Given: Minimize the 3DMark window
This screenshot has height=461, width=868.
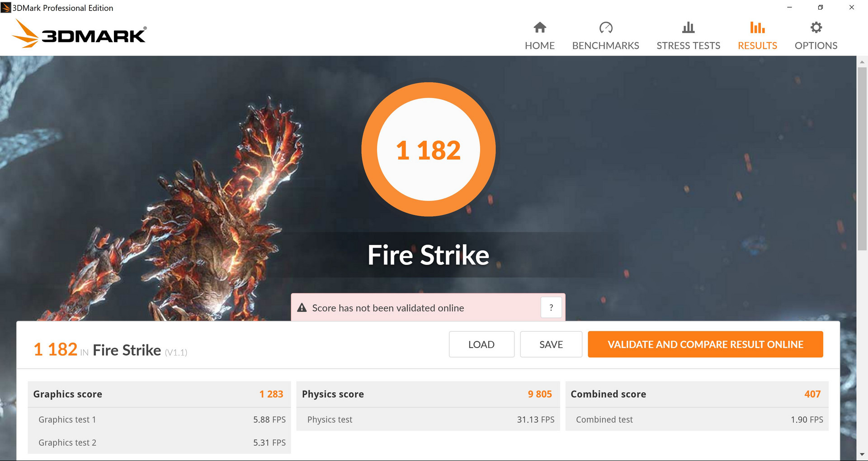Looking at the screenshot, I should [790, 7].
